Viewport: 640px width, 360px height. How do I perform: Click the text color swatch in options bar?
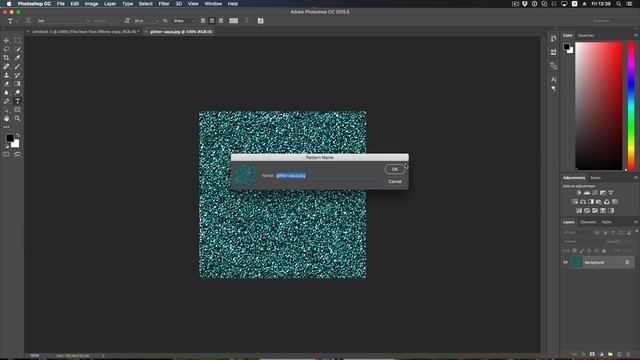tap(233, 21)
